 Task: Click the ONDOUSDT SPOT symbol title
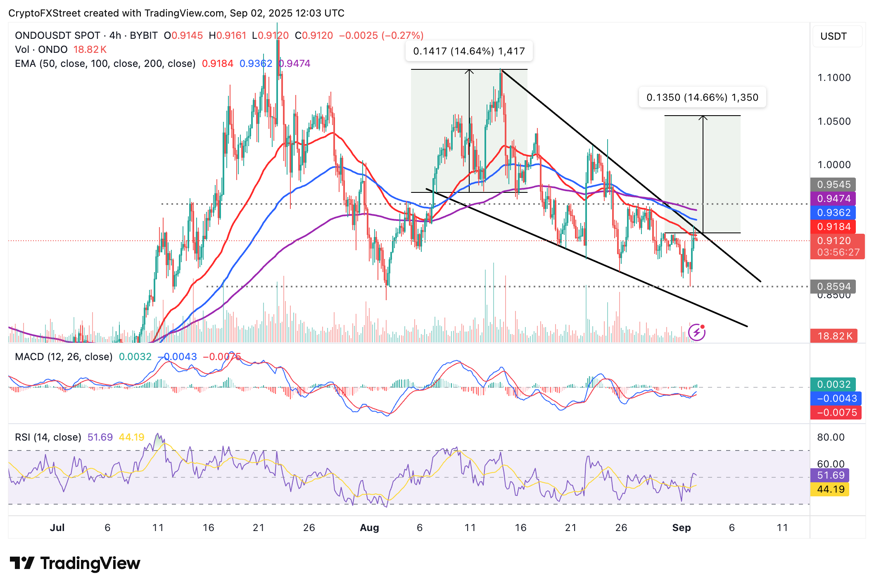[x=57, y=36]
